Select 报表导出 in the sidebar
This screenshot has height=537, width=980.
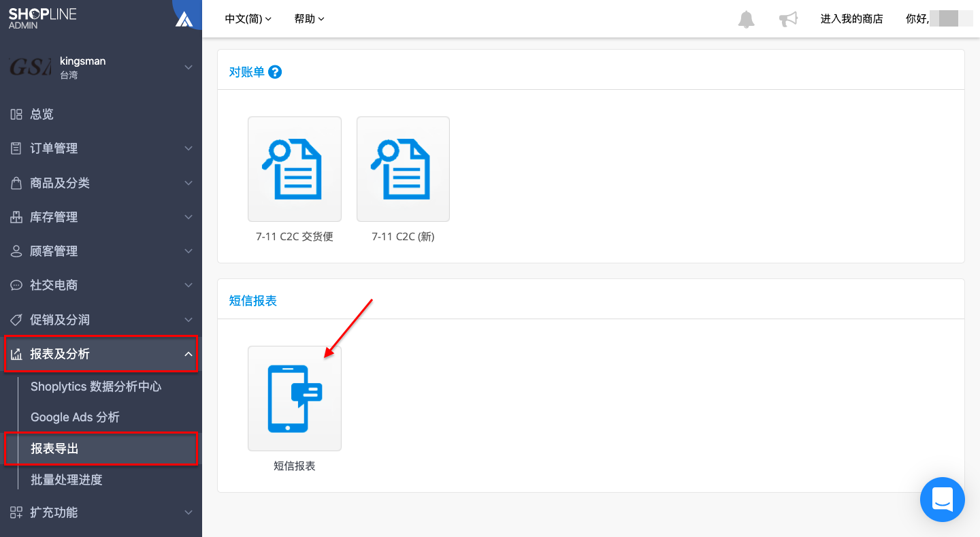pos(101,449)
